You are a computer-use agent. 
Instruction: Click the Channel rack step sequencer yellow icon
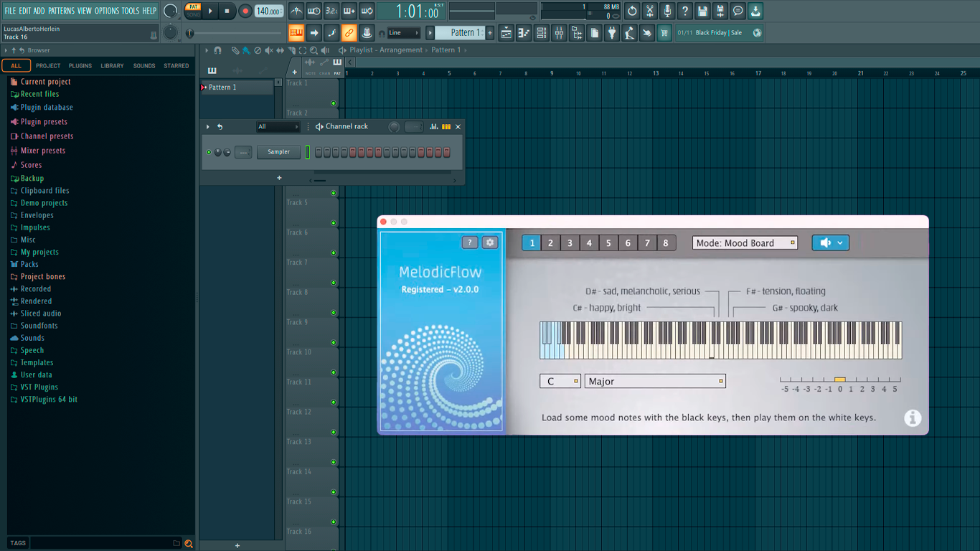click(446, 127)
